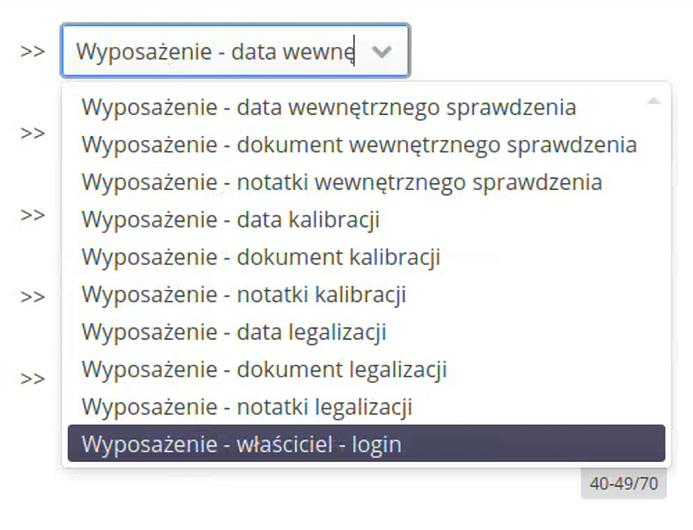Pick 'Wyposażenie - notatki wewnętrznego sprawdzenia'
The width and height of the screenshot is (693, 530).
pos(341,182)
